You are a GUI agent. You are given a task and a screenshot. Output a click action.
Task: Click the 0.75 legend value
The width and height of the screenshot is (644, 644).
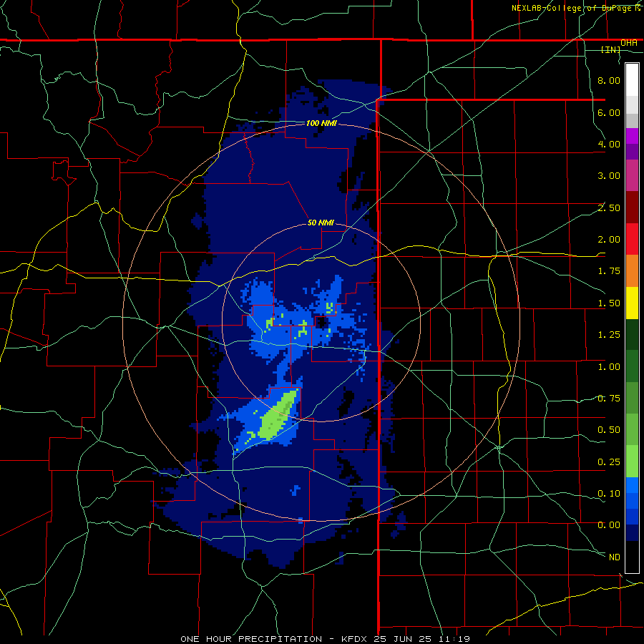(609, 399)
